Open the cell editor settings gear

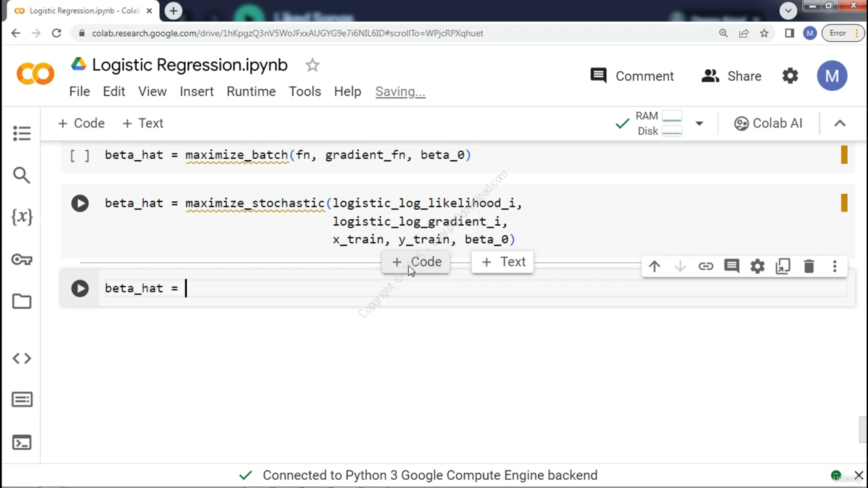[x=757, y=266]
